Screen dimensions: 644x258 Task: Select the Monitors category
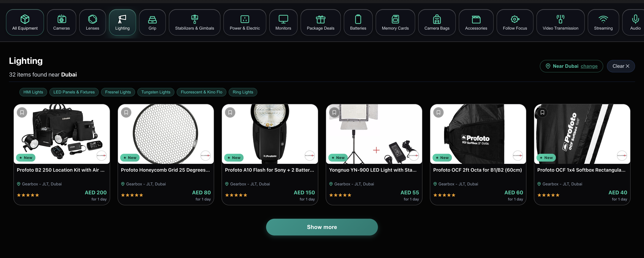(x=283, y=23)
